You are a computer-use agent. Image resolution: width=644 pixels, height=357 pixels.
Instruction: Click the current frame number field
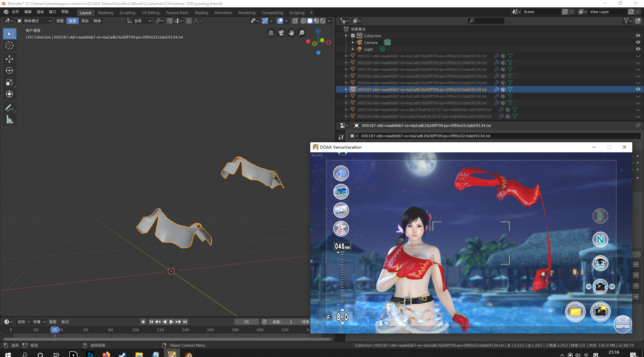247,322
